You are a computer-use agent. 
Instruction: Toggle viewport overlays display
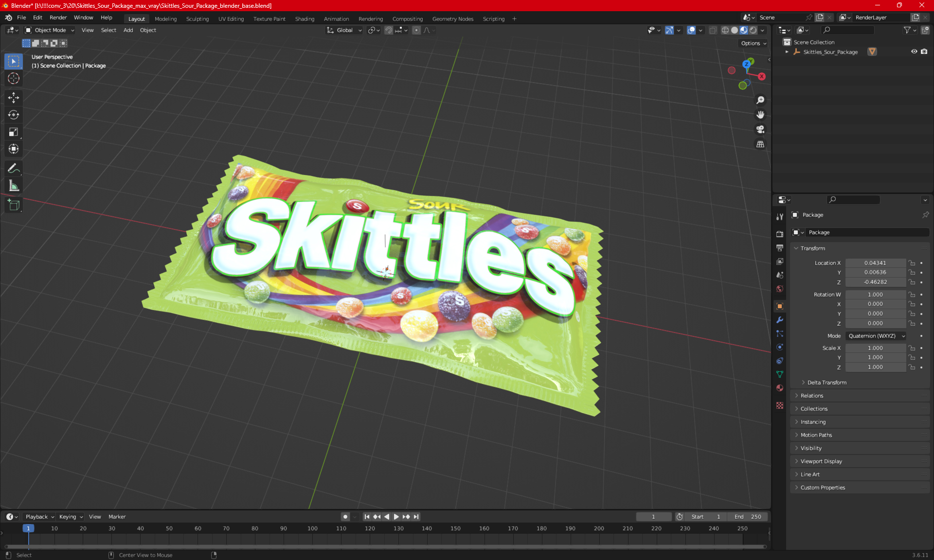click(x=691, y=30)
